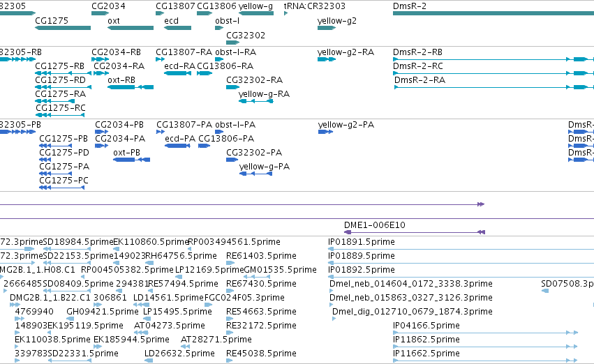
Task: Select the obst-I-PA protein label
Action: pyautogui.click(x=235, y=125)
